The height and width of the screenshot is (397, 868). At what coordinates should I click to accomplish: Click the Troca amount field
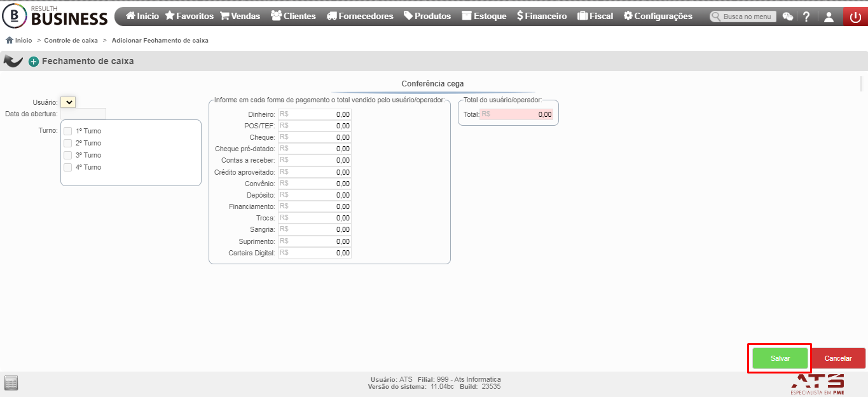pos(315,218)
